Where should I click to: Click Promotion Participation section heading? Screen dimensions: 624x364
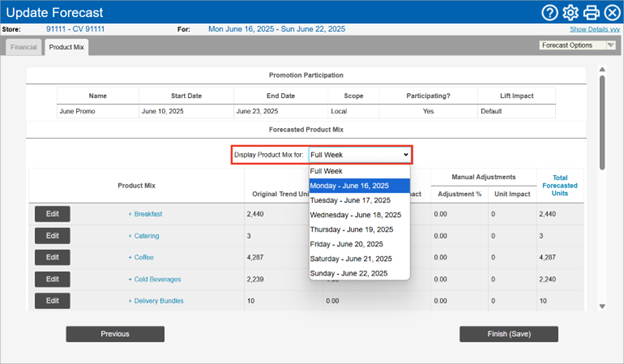(306, 75)
